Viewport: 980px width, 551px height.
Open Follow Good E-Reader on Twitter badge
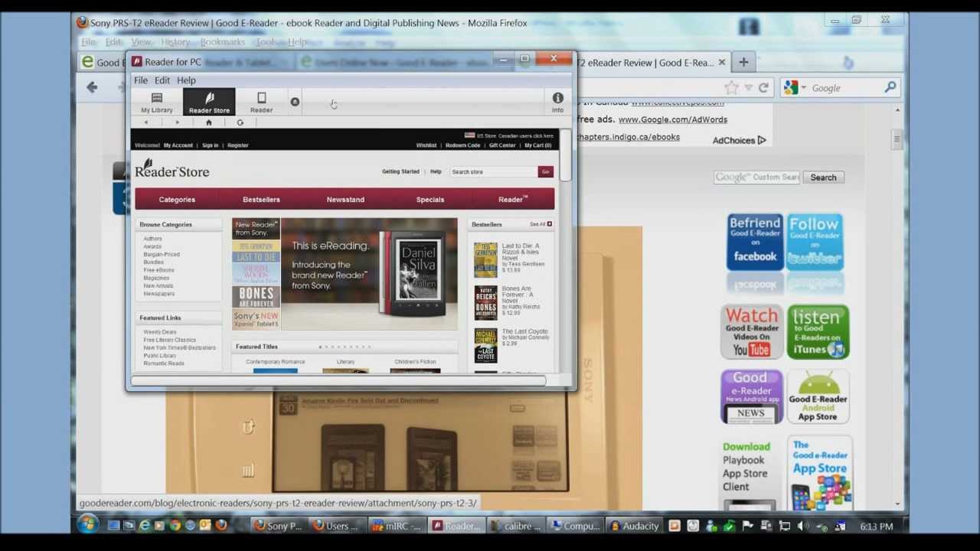(815, 242)
